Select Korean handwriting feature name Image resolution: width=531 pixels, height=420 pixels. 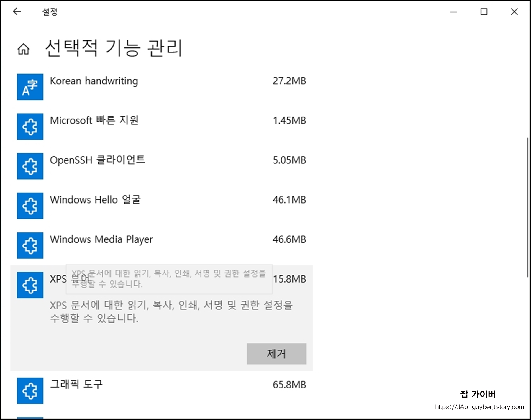pyautogui.click(x=94, y=81)
